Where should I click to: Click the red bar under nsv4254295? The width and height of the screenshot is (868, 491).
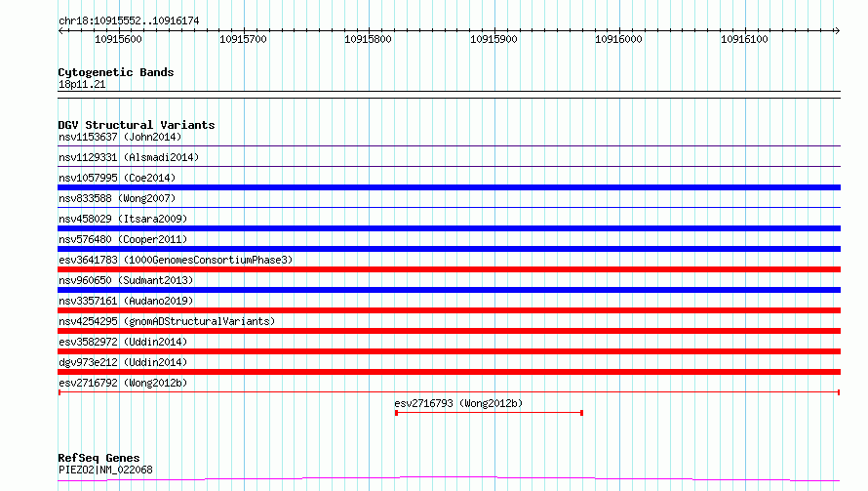tap(449, 331)
